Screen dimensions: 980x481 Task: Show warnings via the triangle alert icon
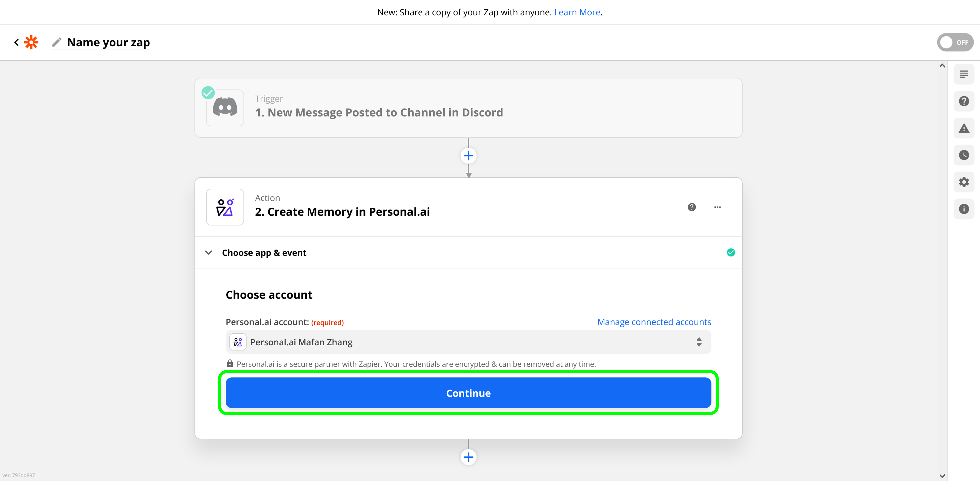click(964, 128)
